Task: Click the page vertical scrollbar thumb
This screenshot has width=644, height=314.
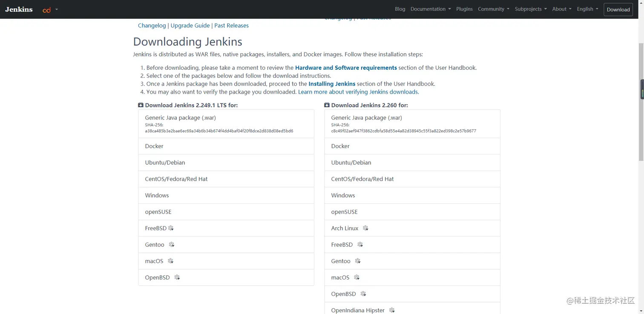Action: click(641, 102)
